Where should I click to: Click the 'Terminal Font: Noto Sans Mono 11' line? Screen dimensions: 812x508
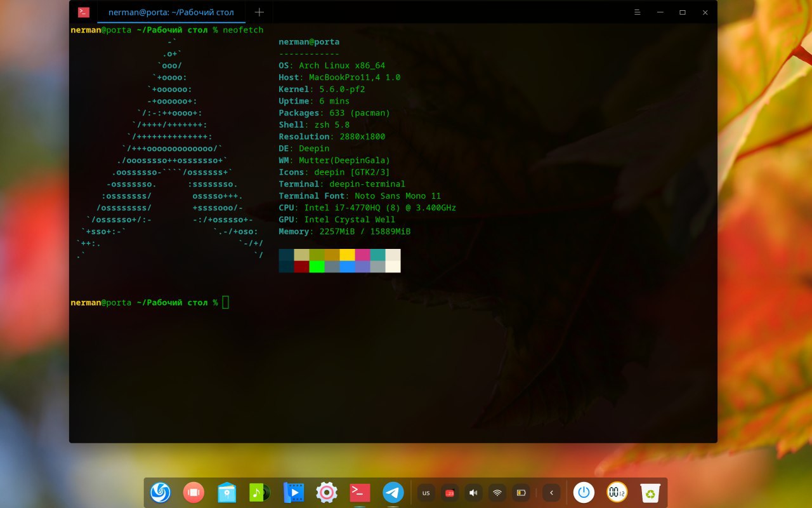point(360,196)
